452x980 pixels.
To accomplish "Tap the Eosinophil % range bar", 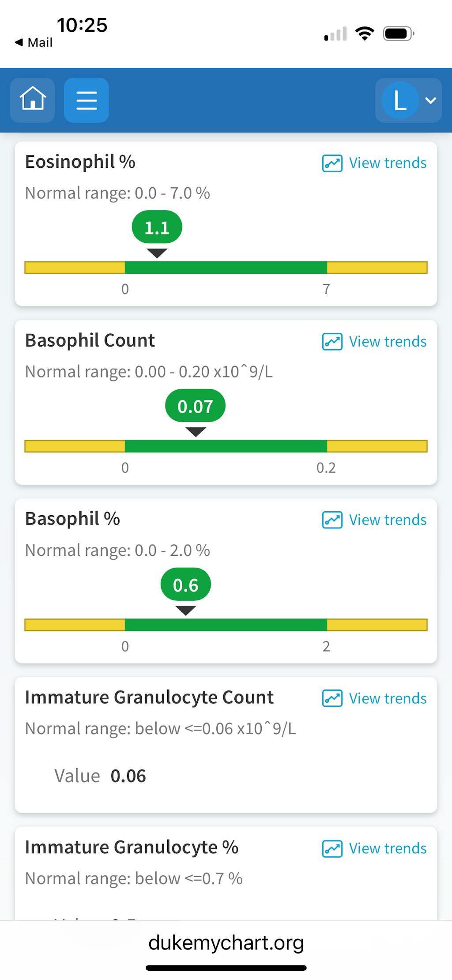I will point(226,268).
